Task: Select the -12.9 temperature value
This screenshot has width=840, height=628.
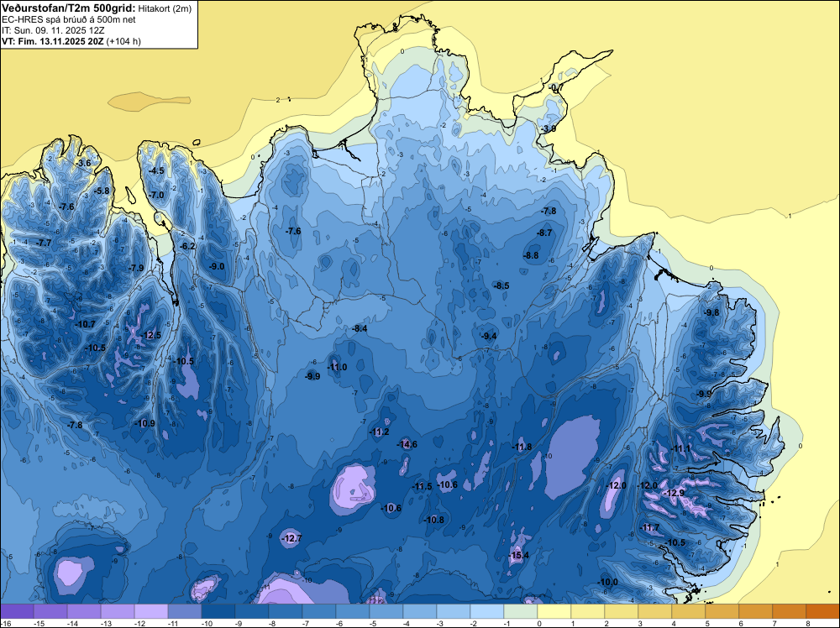Action: pos(674,493)
